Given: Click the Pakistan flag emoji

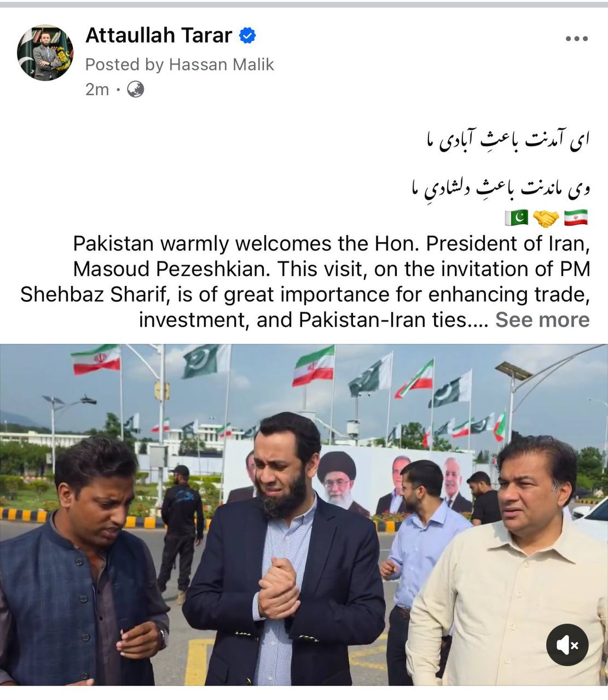Looking at the screenshot, I should click(x=516, y=217).
